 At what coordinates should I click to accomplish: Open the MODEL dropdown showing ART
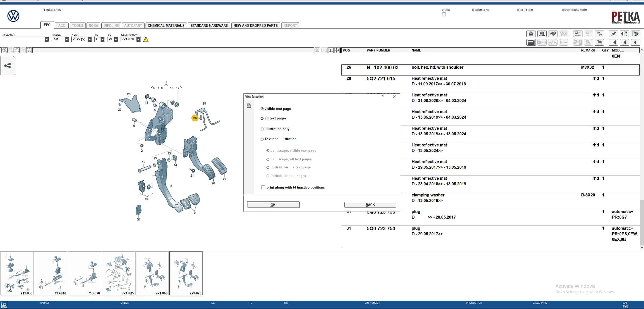67,39
